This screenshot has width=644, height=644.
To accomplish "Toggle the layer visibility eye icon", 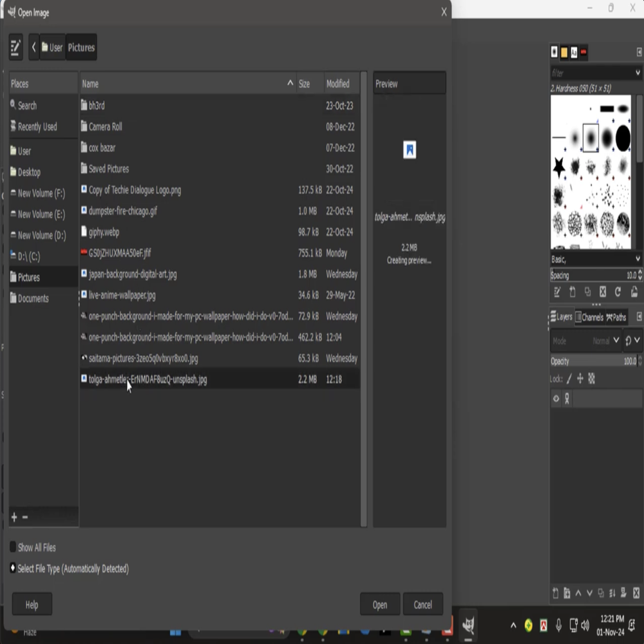I will 556,399.
